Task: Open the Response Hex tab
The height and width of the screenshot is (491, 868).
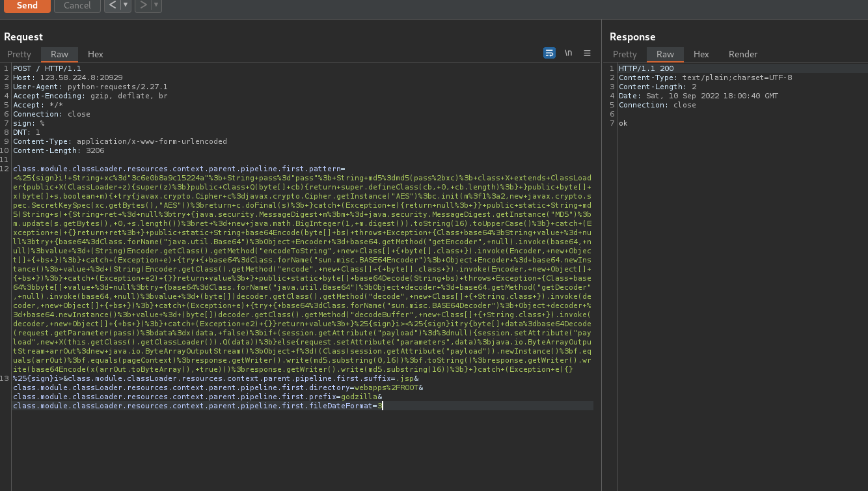Action: [701, 54]
